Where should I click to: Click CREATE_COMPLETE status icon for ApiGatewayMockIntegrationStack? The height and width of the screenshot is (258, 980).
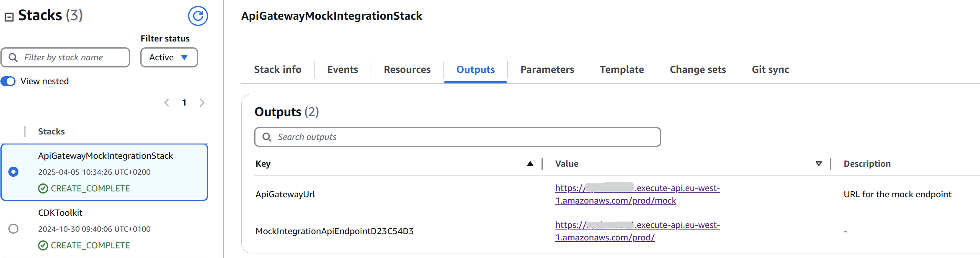pyautogui.click(x=43, y=188)
